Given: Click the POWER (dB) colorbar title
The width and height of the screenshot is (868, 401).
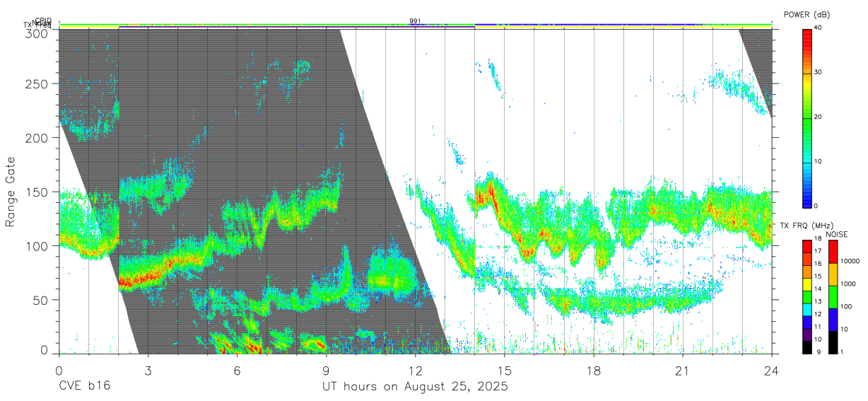Looking at the screenshot, I should (807, 14).
